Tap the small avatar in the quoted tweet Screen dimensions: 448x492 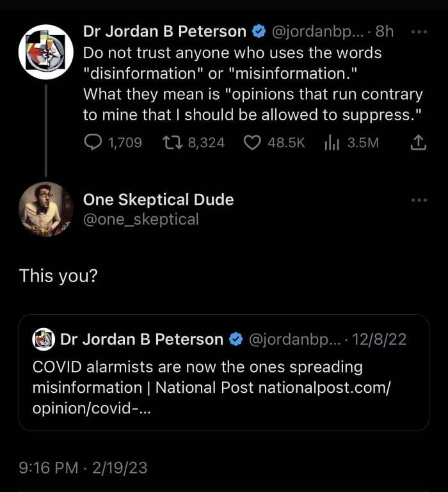[44, 339]
